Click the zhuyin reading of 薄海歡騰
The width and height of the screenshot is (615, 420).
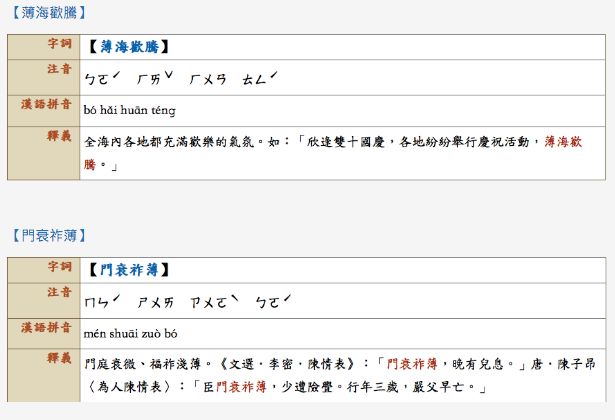pos(182,78)
